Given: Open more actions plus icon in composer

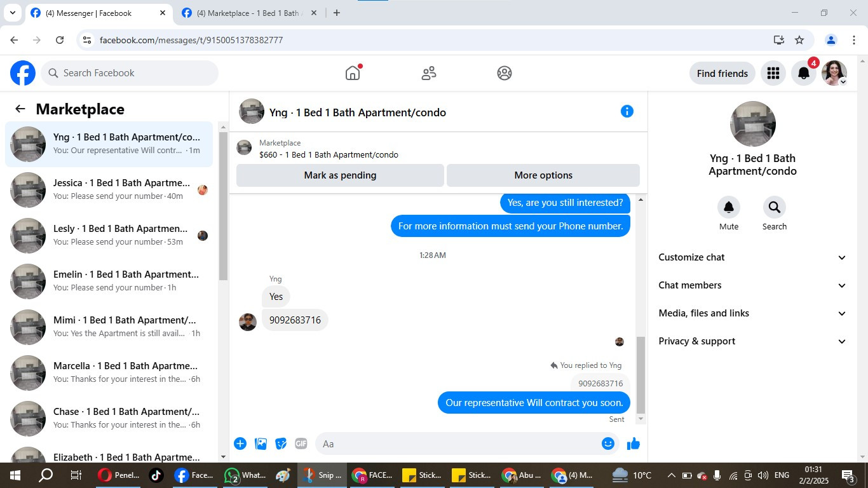Looking at the screenshot, I should pos(240,444).
